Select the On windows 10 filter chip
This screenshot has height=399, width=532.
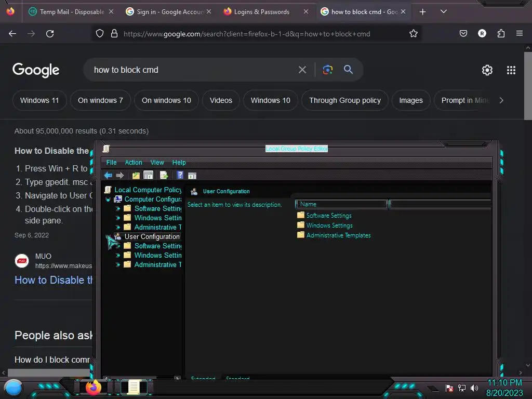coord(166,100)
